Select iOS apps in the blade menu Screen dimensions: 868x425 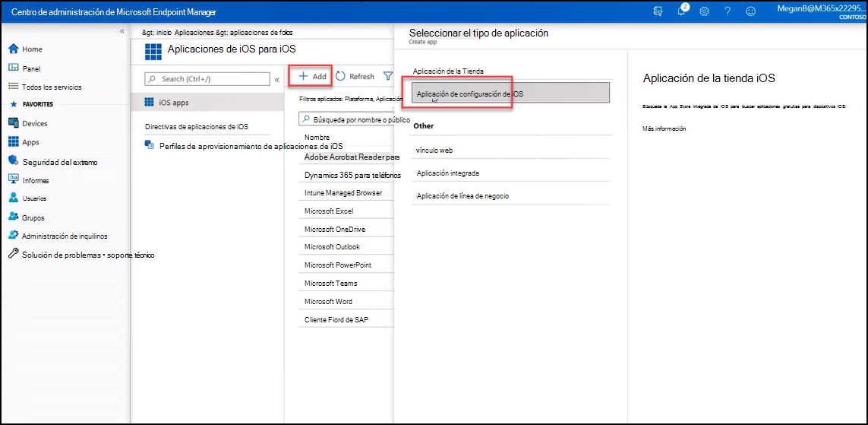207,103
